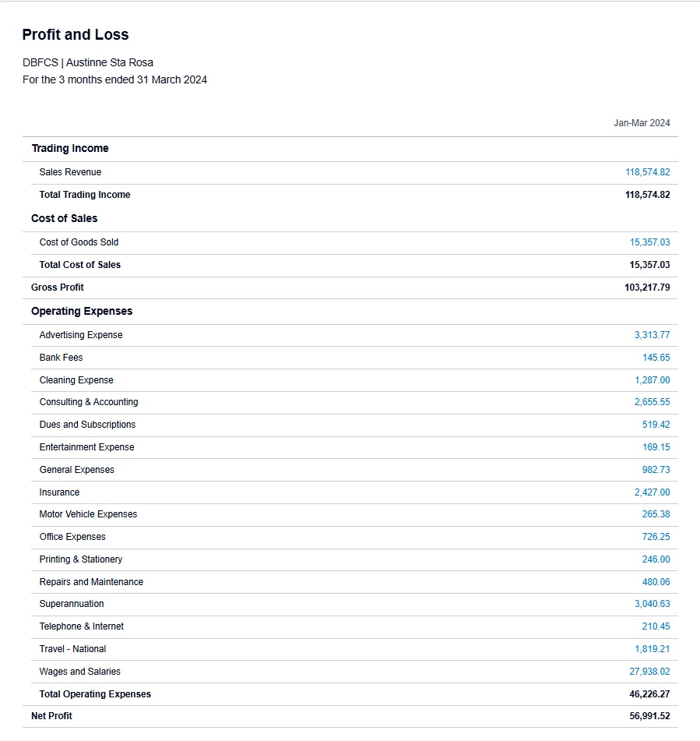This screenshot has height=741, width=700.
Task: Click the Bank Fees value 145.65
Action: pos(656,358)
